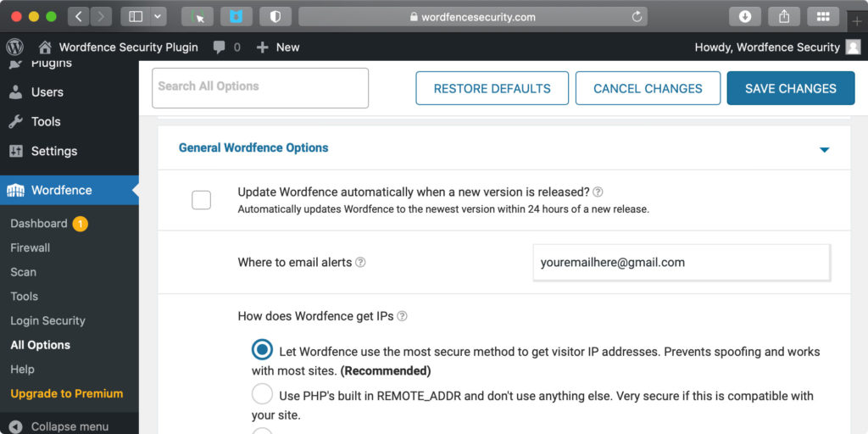Click the green cursor extension icon
The height and width of the screenshot is (434, 868).
[198, 17]
